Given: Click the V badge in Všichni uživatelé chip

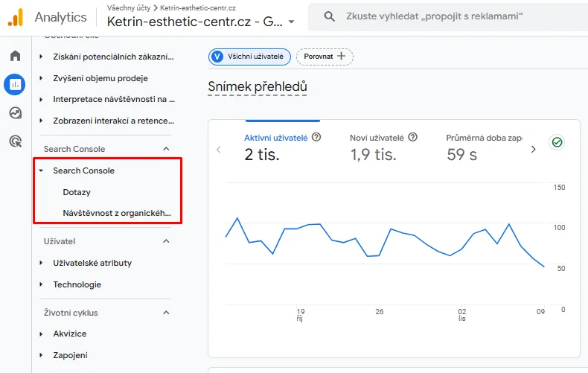Looking at the screenshot, I should point(217,57).
